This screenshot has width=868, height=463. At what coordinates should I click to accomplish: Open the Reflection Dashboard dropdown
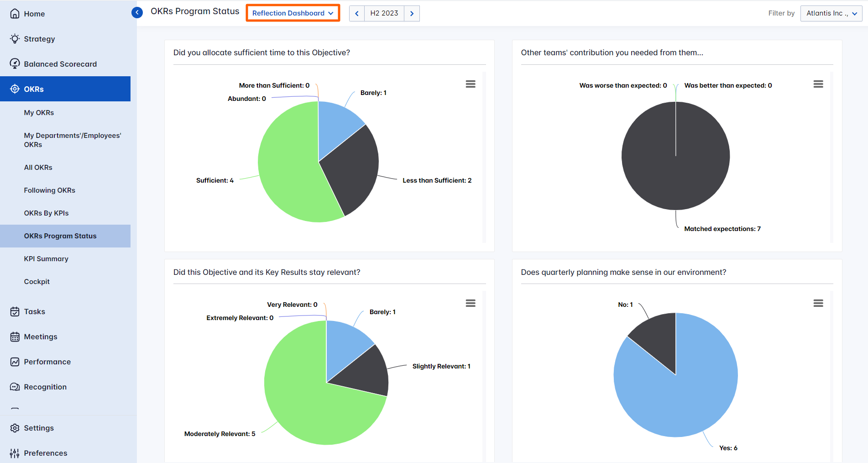(293, 13)
